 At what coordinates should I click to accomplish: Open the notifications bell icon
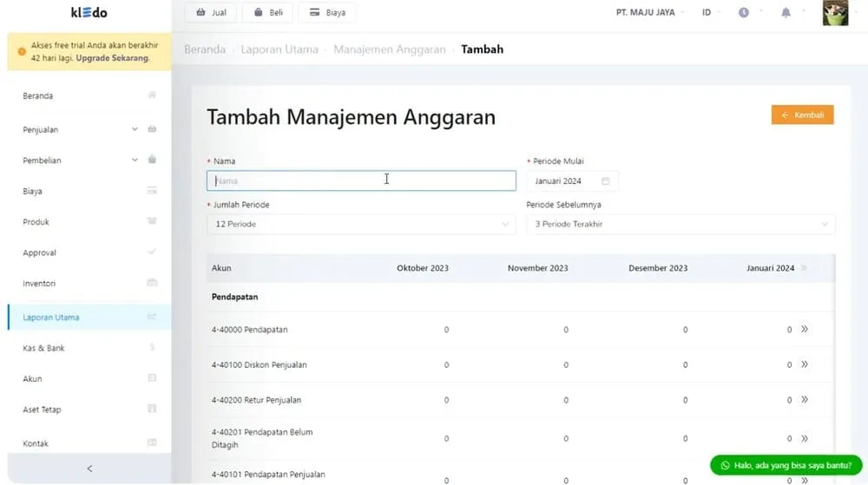786,12
